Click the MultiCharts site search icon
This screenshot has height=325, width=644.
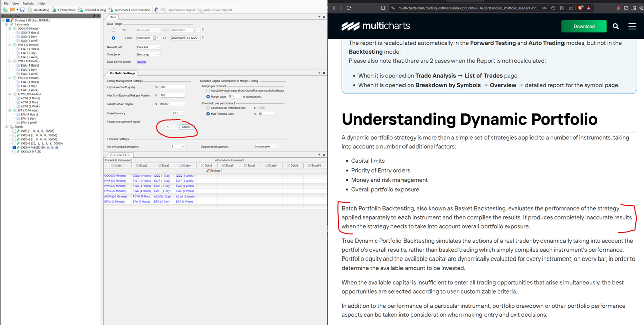[616, 26]
